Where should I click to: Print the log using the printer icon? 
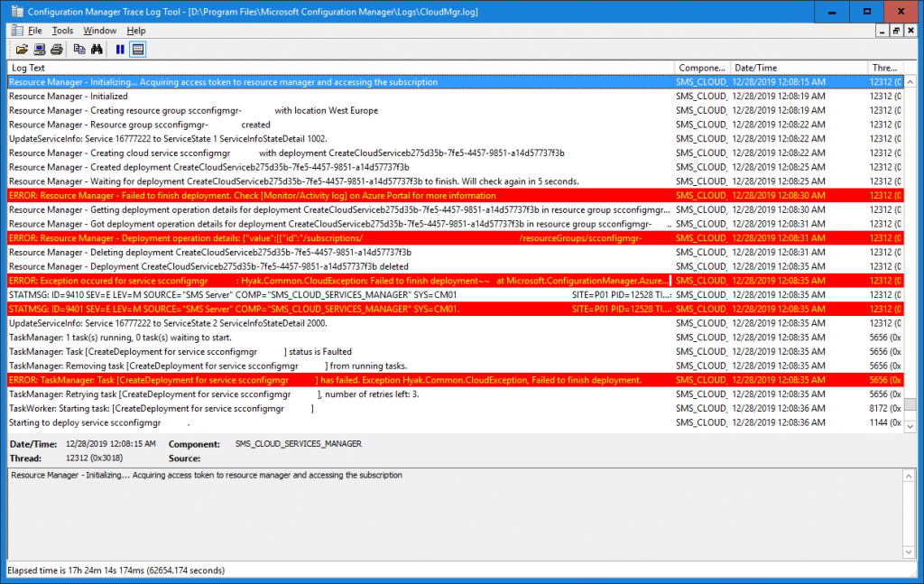pos(55,50)
